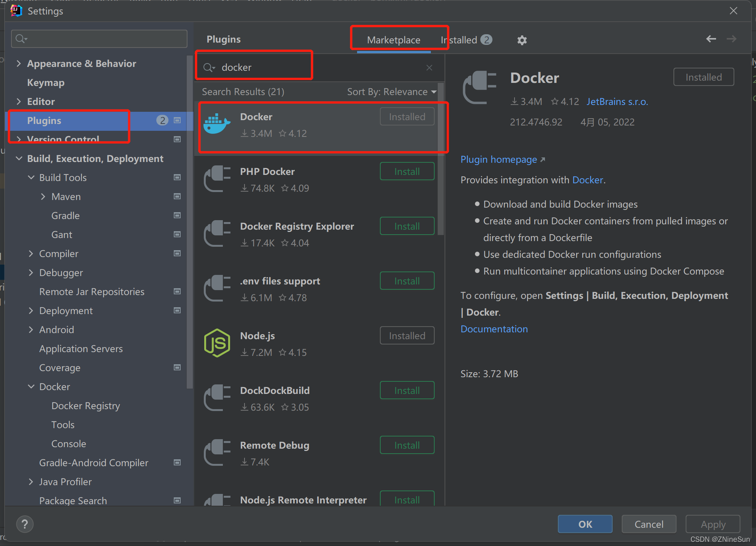
Task: Expand the Compiler node
Action: click(x=31, y=254)
